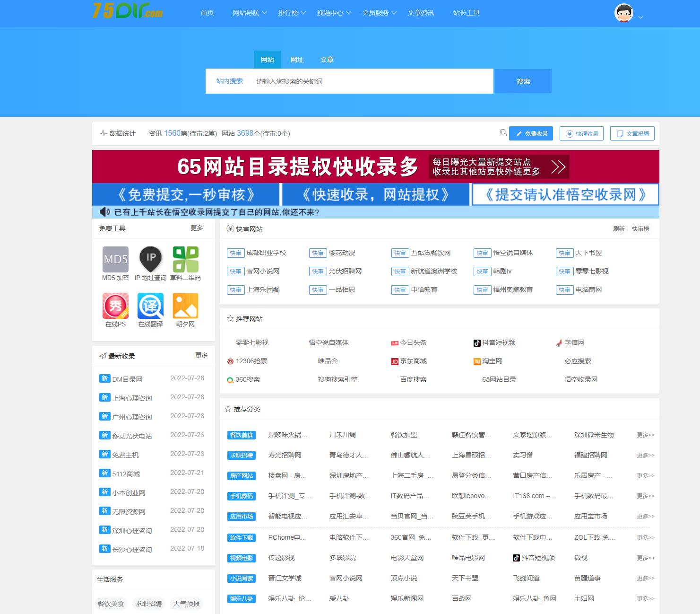Click 更多 in 最新收录 panel

coord(201,355)
